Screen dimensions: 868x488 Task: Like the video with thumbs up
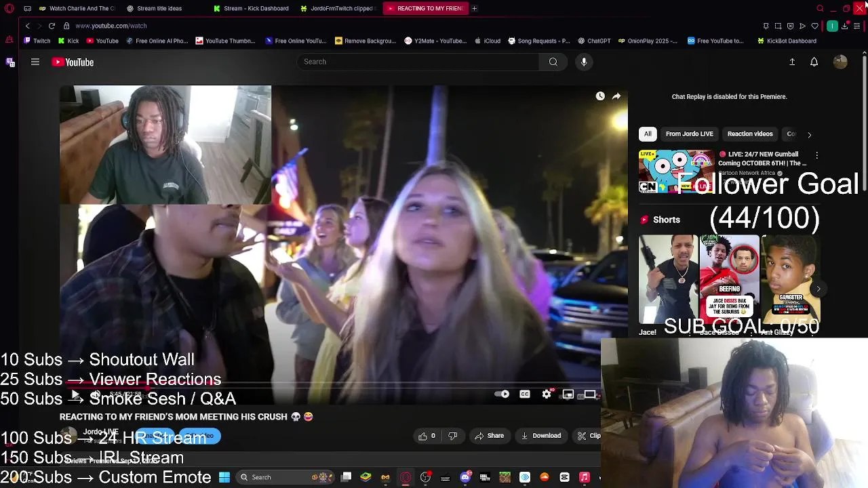tap(427, 436)
